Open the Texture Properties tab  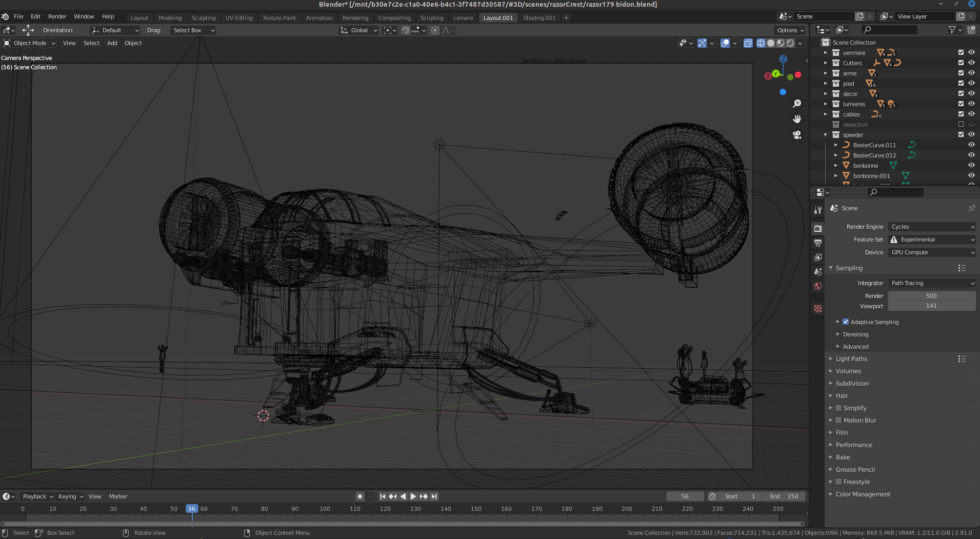[x=818, y=308]
